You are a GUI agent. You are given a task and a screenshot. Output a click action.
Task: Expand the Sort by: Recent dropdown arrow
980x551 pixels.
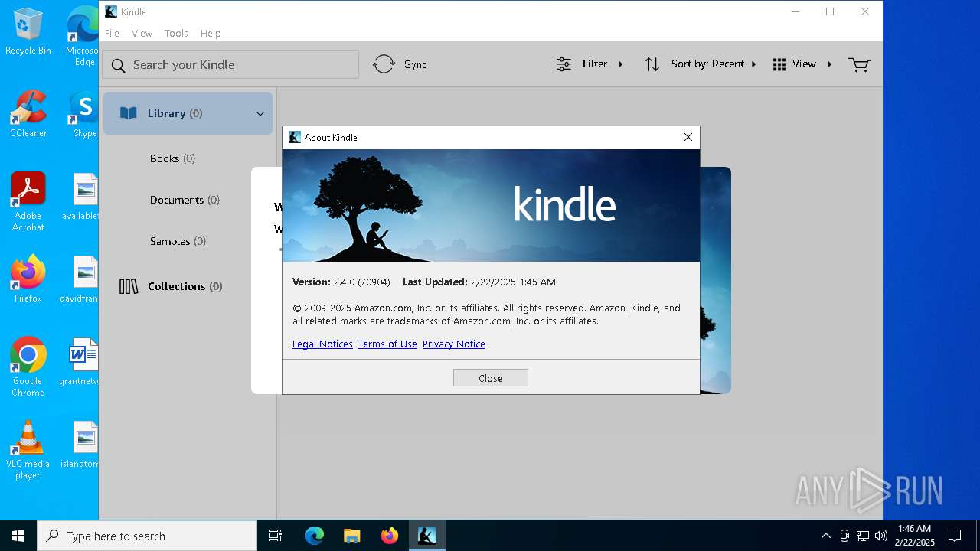754,64
